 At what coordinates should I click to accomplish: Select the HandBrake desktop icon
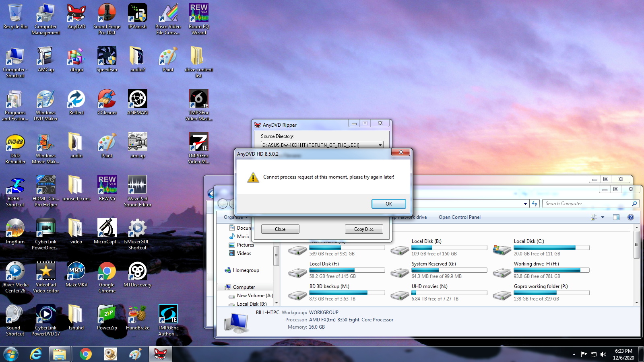[137, 318]
